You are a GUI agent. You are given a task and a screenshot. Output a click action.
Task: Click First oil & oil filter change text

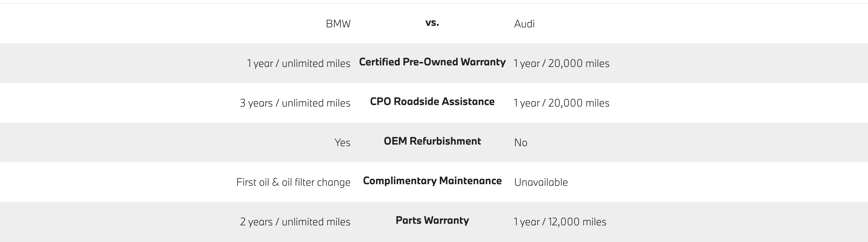(293, 182)
